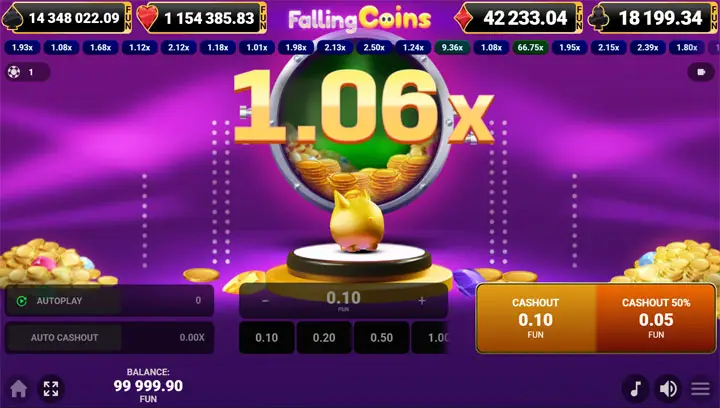This screenshot has width=720, height=408.
Task: Click the video camera icon
Action: (x=701, y=72)
